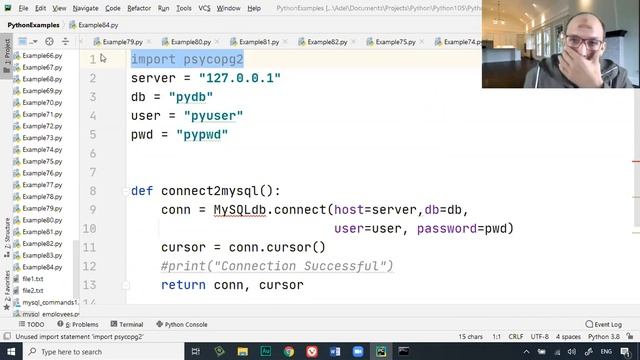Open the Code menu
Screen dimensions: 640x360
113,8
